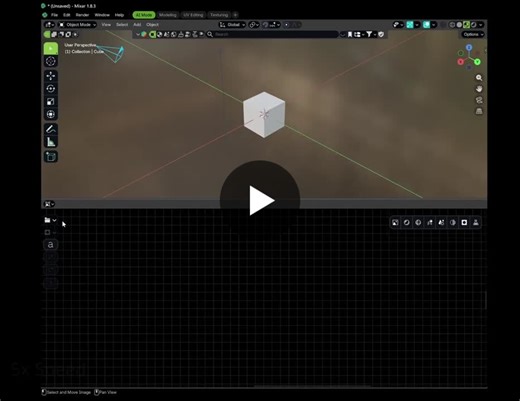Open the viewport Select menu
Screen dimensions: 520x401
pyautogui.click(x=122, y=25)
